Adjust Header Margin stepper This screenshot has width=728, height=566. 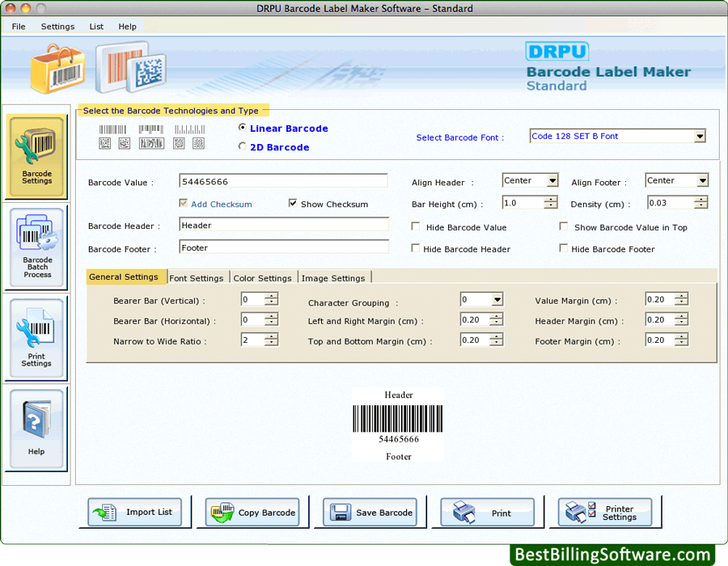click(682, 319)
